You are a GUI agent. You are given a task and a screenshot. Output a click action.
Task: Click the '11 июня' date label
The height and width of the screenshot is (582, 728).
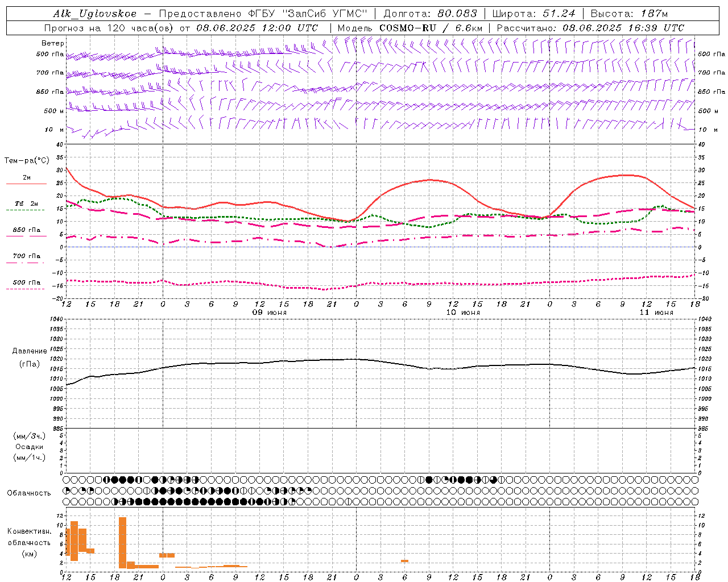pos(656,313)
